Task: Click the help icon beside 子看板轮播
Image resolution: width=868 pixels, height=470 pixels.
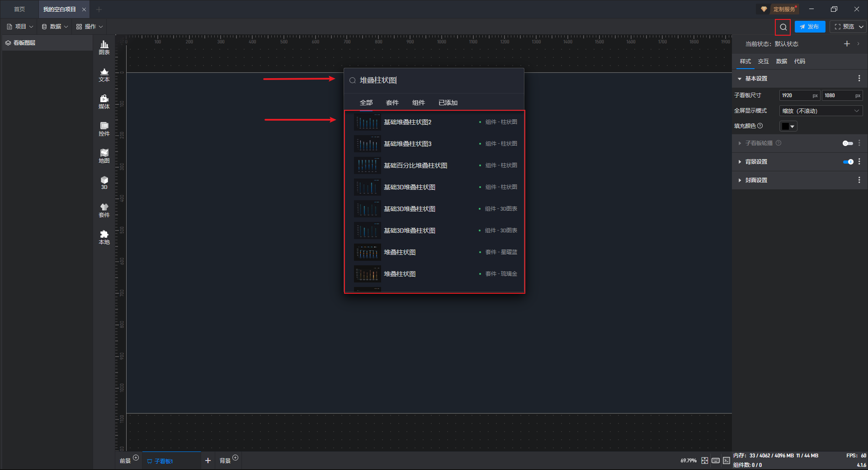Action: point(778,143)
